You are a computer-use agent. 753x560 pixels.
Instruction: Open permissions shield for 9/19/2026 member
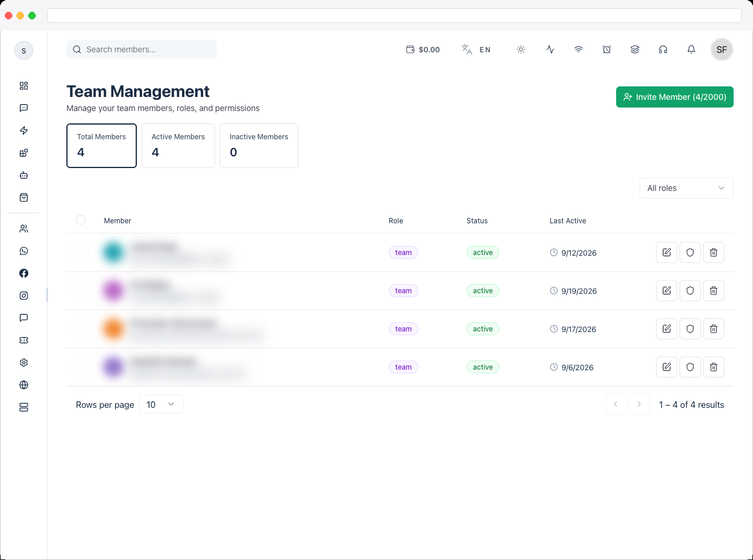click(690, 290)
